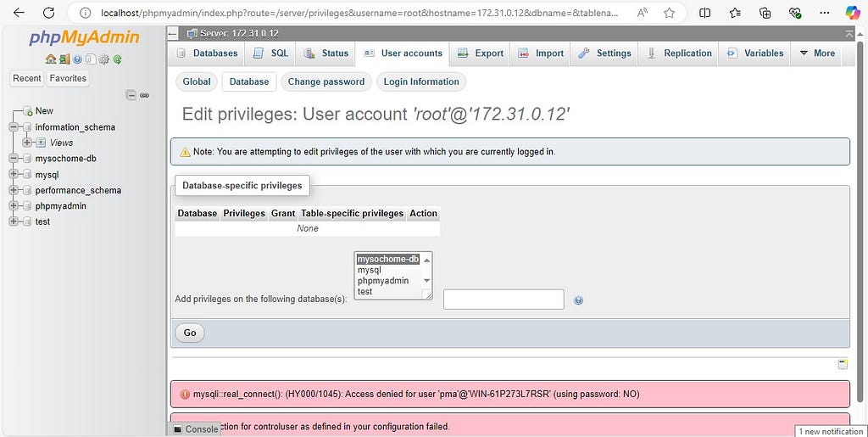Collapse all navigation tree items icon
This screenshot has height=437, width=868.
(x=131, y=95)
